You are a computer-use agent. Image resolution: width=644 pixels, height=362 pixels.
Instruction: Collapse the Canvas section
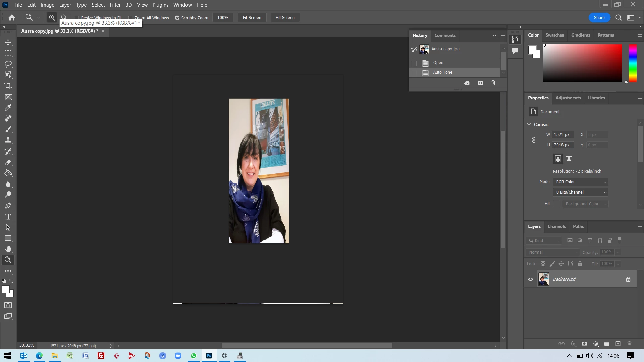529,124
